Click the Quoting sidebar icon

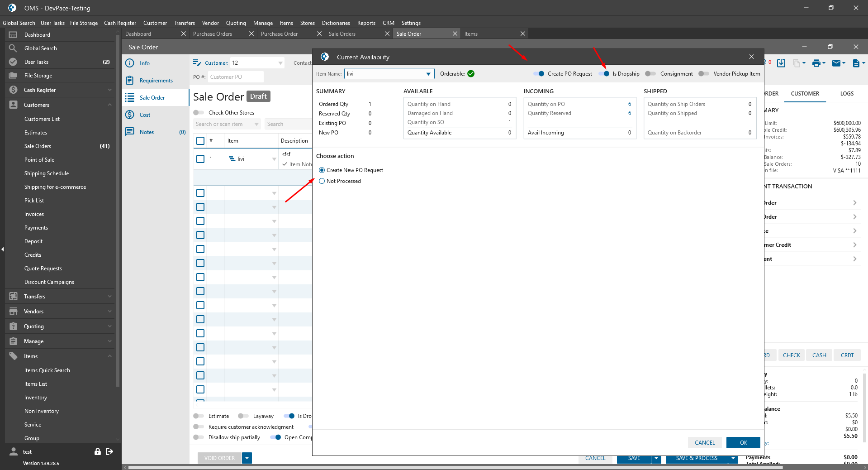pos(13,326)
